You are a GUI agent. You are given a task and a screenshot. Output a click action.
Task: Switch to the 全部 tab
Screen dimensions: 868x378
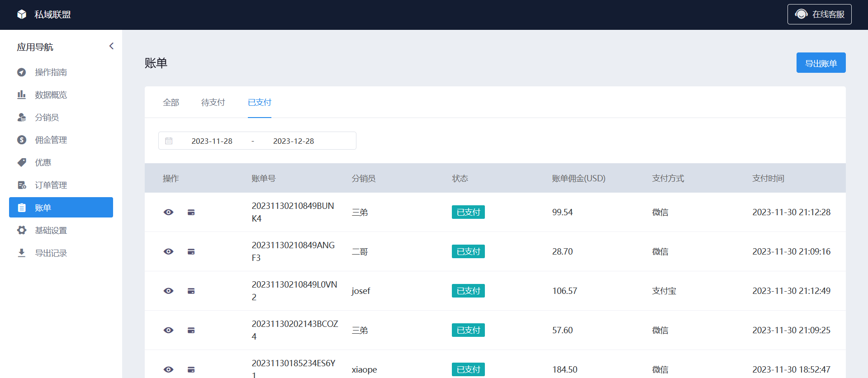point(171,103)
